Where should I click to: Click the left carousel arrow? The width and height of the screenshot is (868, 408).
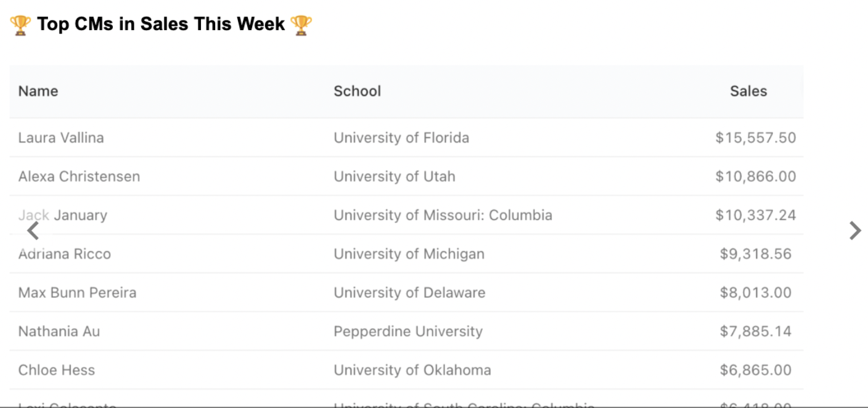coord(33,231)
